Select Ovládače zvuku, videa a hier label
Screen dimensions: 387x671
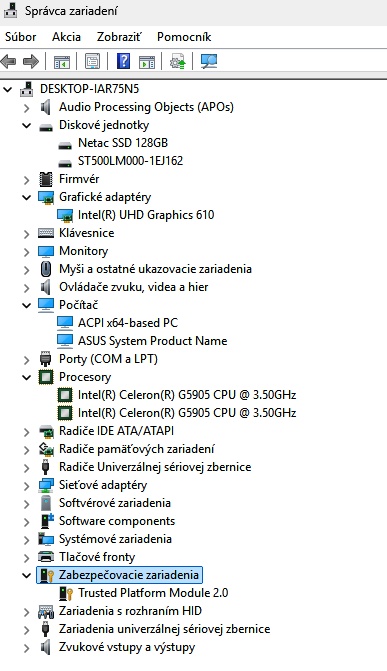pyautogui.click(x=134, y=287)
